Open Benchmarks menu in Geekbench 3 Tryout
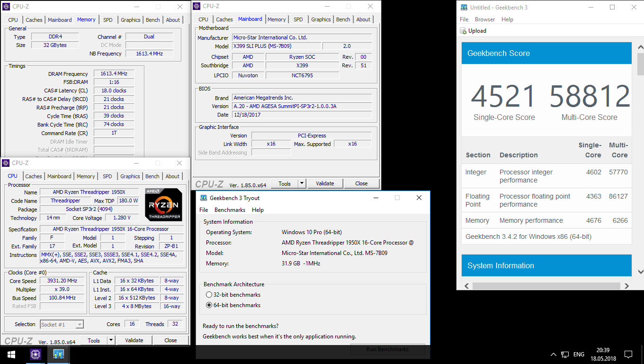Image resolution: width=644 pixels, height=364 pixels. pyautogui.click(x=230, y=210)
